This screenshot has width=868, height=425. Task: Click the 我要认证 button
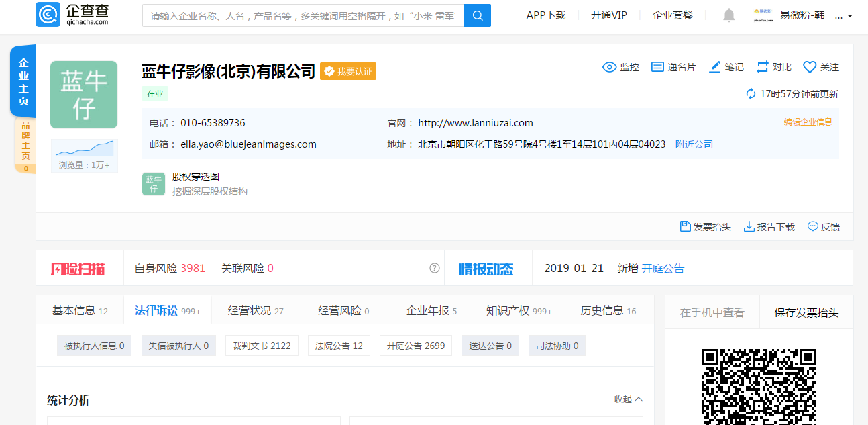point(348,71)
